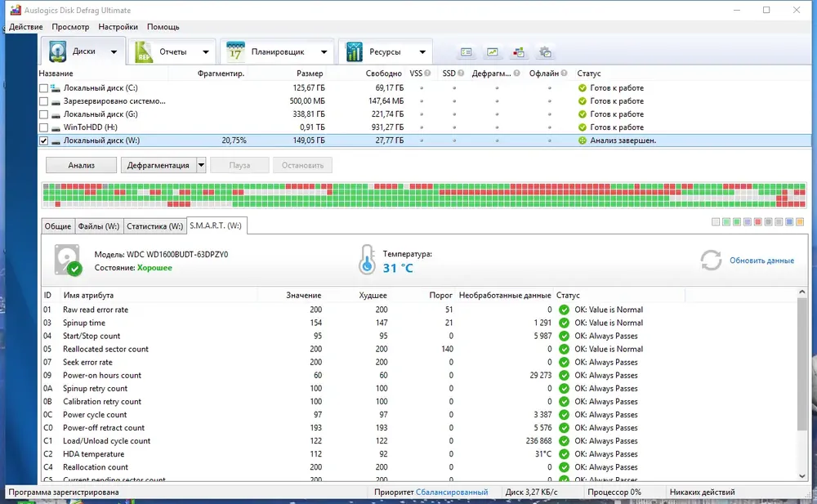Click the red color legend square
The height and width of the screenshot is (504, 817).
[758, 222]
